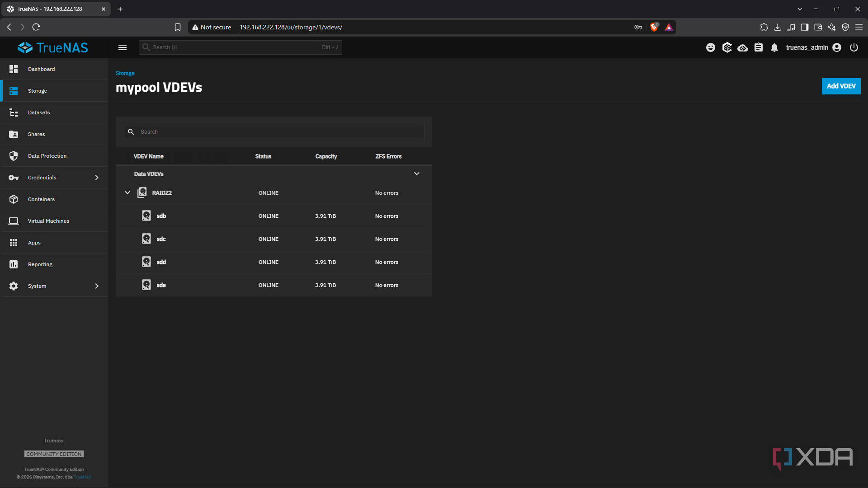This screenshot has height=488, width=868.
Task: Select the sdd disk row
Action: click(x=274, y=262)
